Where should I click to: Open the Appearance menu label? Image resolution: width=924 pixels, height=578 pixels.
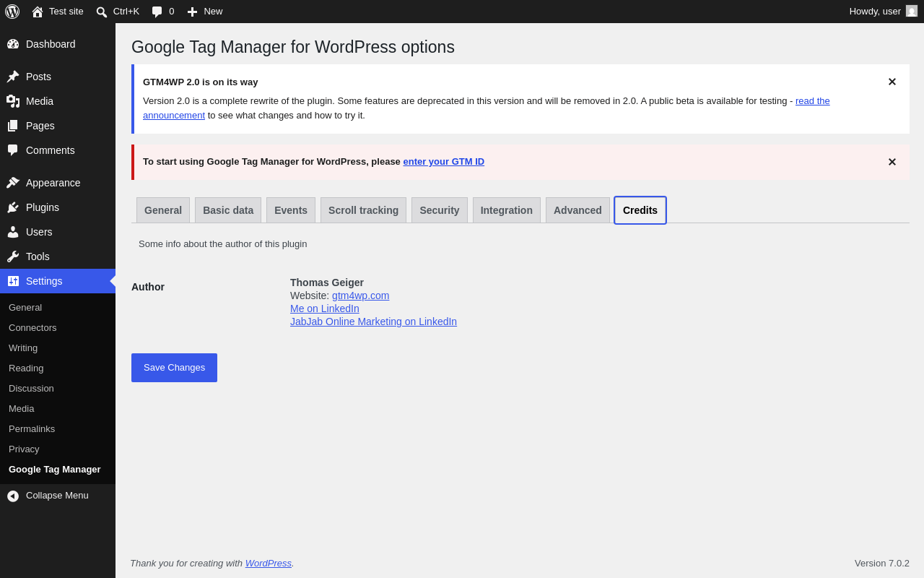pos(53,183)
